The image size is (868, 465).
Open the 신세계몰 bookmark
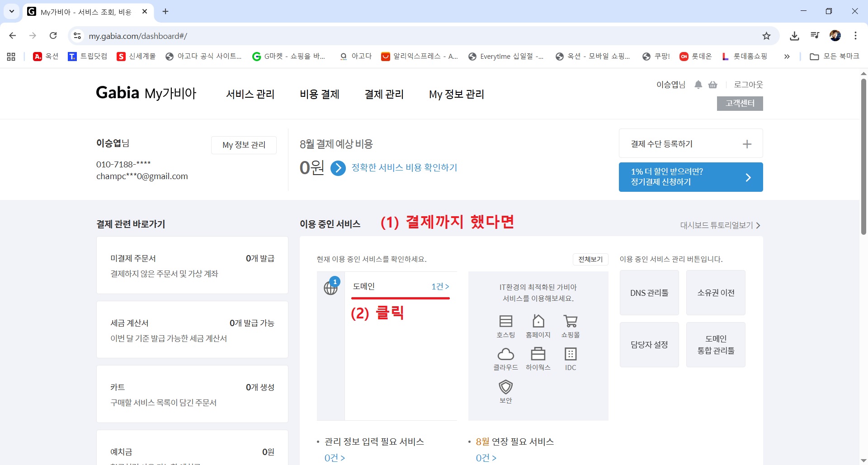136,57
